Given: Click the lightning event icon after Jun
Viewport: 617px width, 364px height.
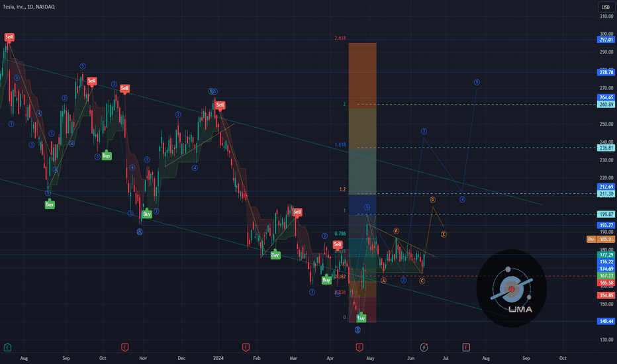Looking at the screenshot, I should 424,347.
